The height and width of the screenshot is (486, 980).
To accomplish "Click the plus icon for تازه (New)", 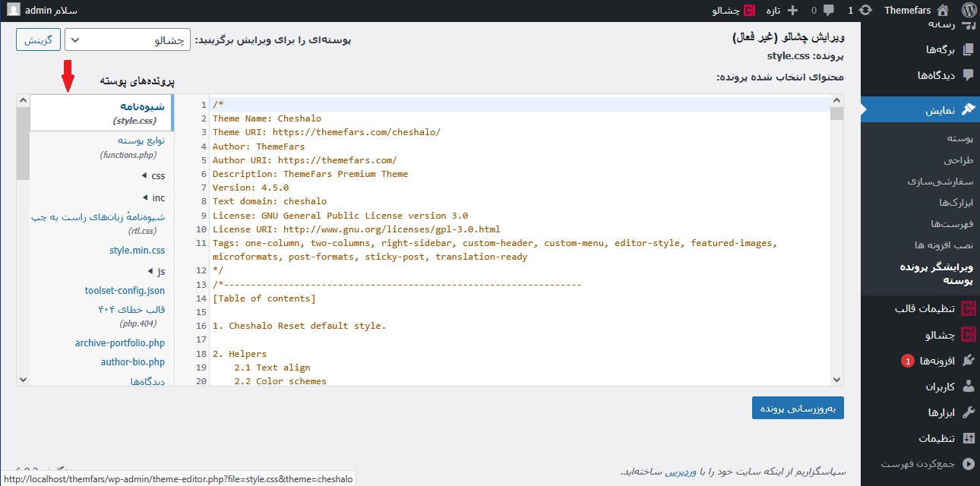I will [793, 11].
